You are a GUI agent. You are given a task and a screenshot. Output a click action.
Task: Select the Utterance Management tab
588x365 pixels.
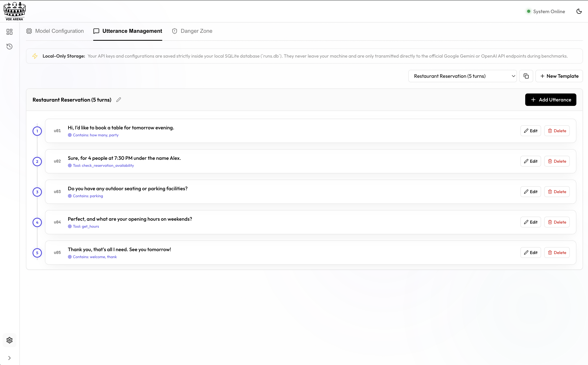tap(128, 31)
